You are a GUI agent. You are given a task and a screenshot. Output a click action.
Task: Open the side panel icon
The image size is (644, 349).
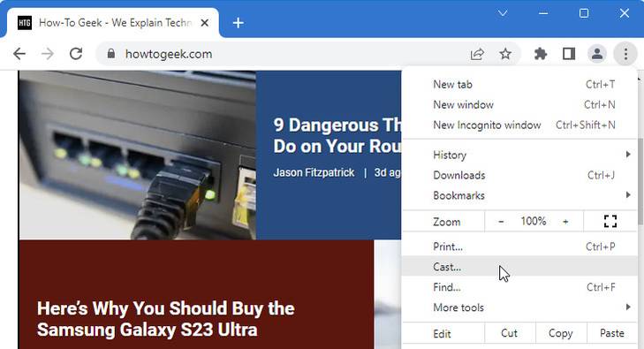(569, 54)
